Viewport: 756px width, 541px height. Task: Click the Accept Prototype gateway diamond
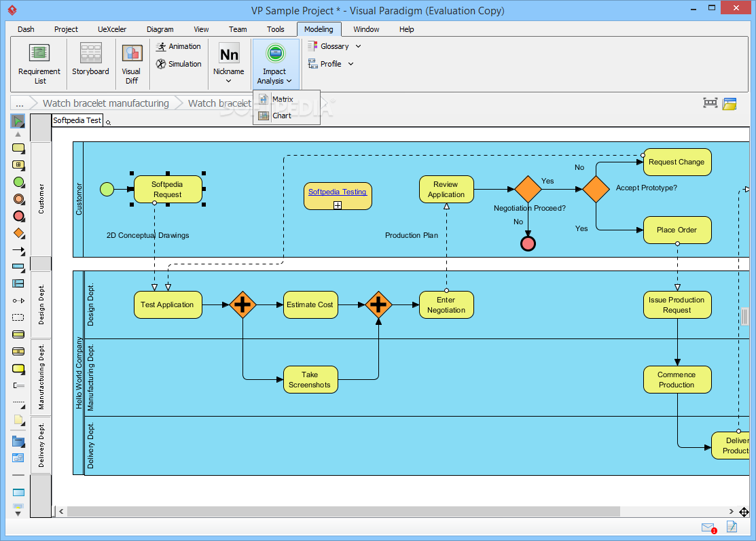596,189
